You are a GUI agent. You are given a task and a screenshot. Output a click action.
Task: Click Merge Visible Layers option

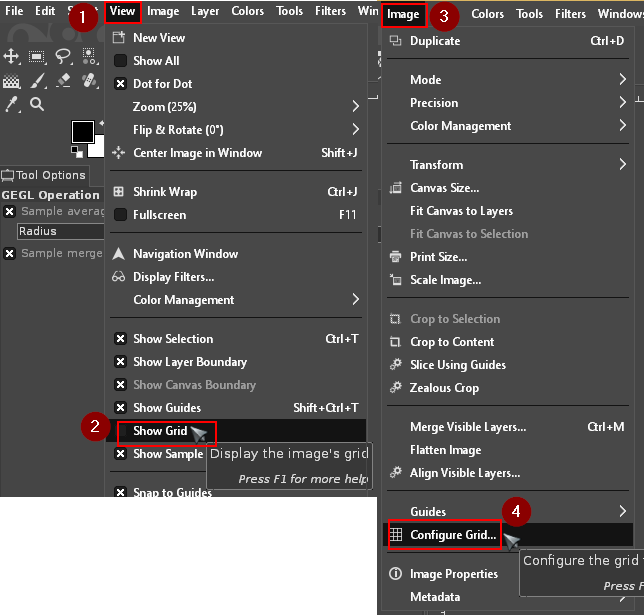[467, 427]
